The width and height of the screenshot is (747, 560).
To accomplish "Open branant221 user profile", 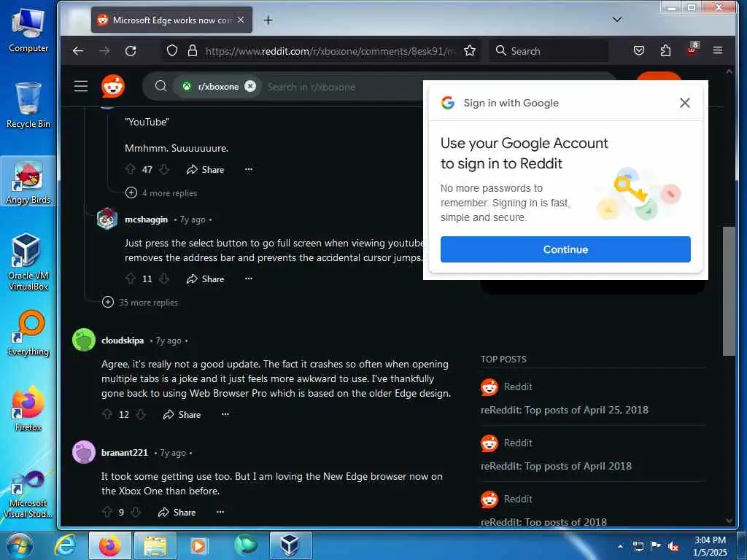I will click(125, 453).
